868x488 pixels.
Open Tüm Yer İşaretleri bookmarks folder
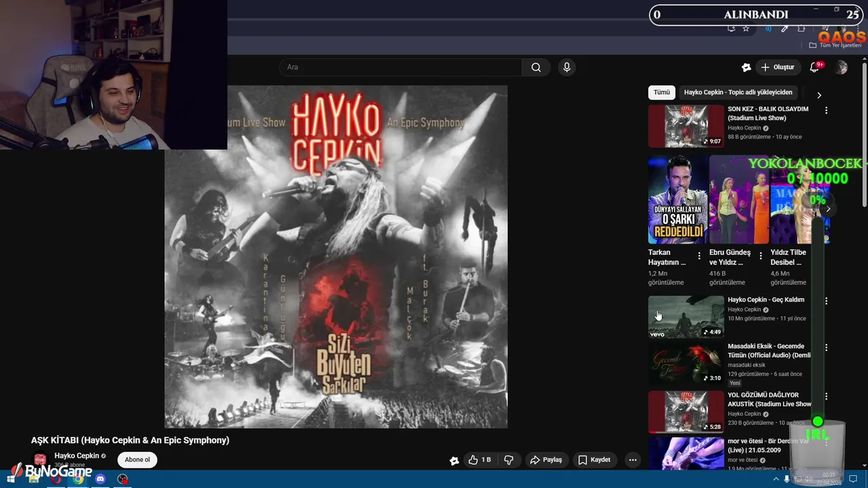835,45
